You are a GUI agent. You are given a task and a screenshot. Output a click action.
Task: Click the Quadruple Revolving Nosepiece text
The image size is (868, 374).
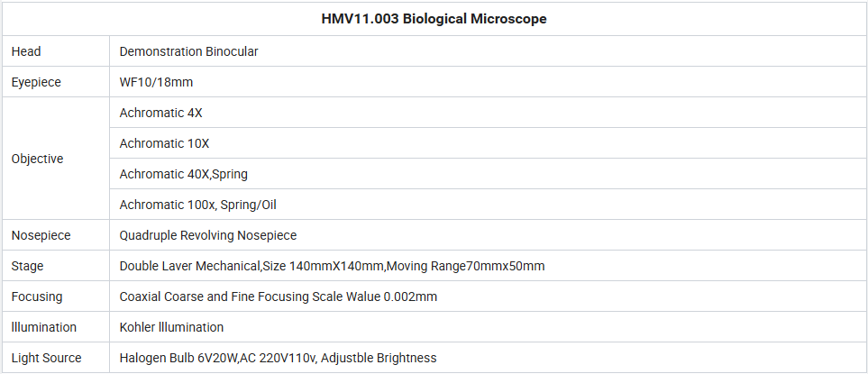click(x=208, y=235)
